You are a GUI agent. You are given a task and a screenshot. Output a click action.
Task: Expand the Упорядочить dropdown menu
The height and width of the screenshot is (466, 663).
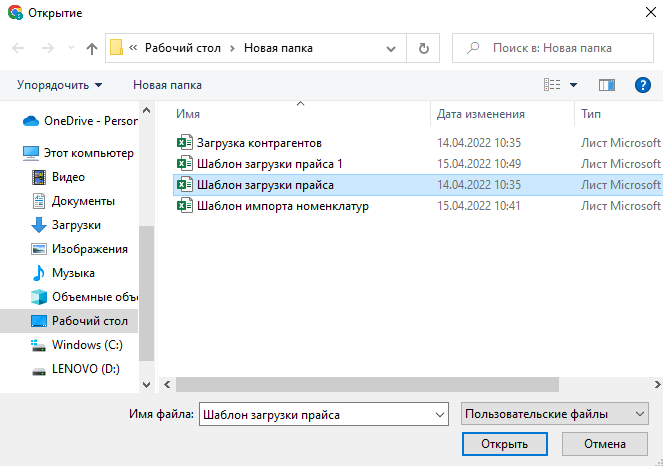(x=59, y=85)
